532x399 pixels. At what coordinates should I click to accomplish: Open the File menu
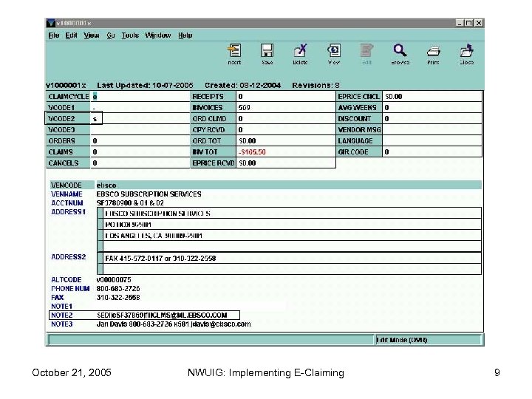54,35
